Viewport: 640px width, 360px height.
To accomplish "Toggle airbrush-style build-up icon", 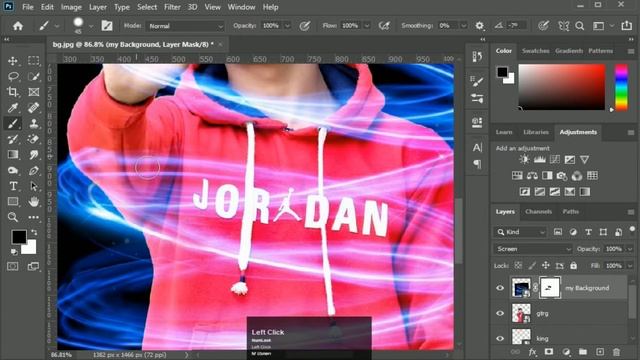I will coord(384,26).
